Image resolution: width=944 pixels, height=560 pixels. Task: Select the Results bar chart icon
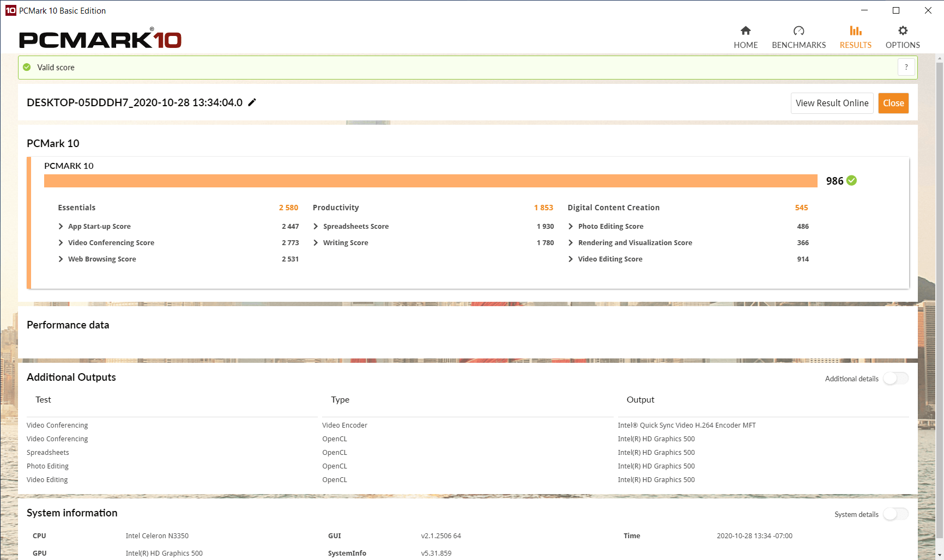coord(855,31)
